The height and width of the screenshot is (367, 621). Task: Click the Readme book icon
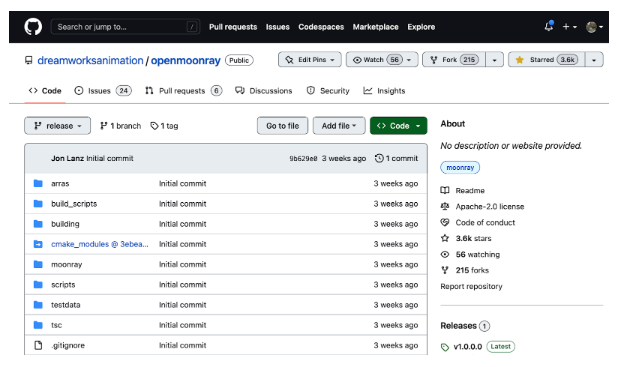point(445,190)
